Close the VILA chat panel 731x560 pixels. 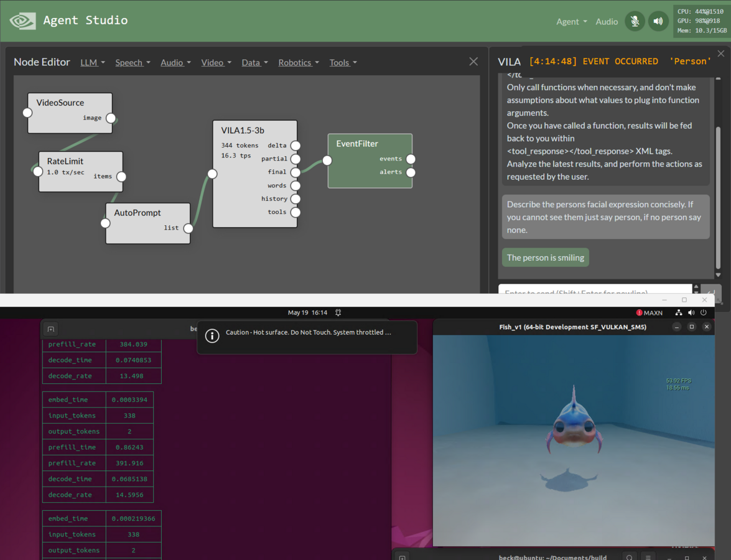[x=721, y=54]
